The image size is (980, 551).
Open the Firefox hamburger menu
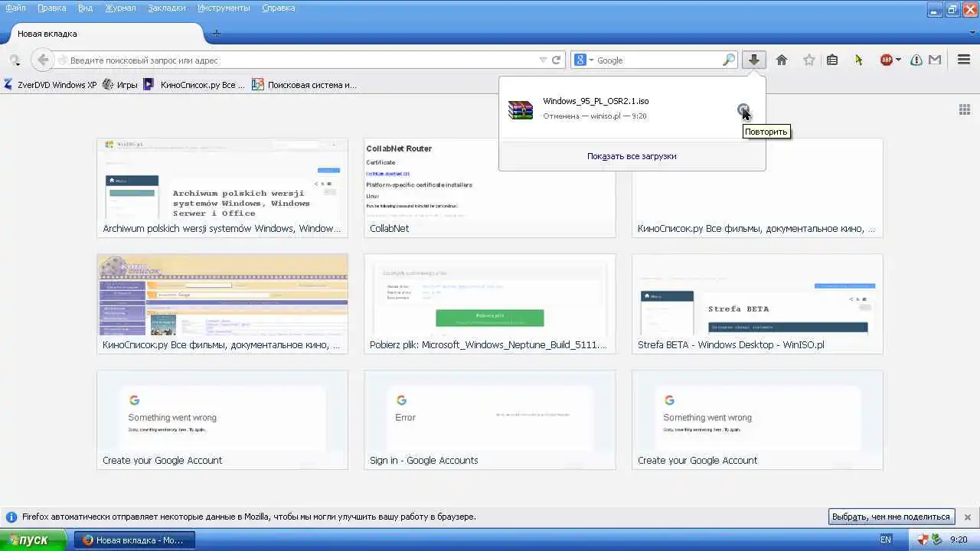(964, 60)
